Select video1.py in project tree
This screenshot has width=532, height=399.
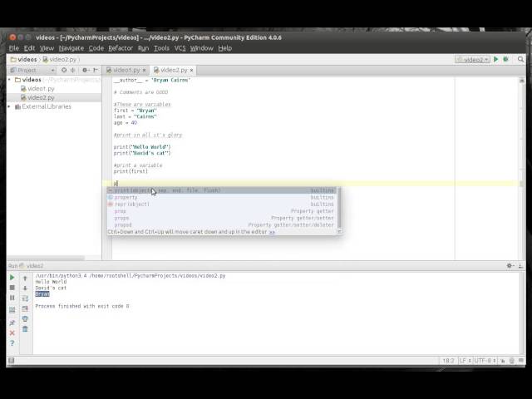tap(37, 89)
